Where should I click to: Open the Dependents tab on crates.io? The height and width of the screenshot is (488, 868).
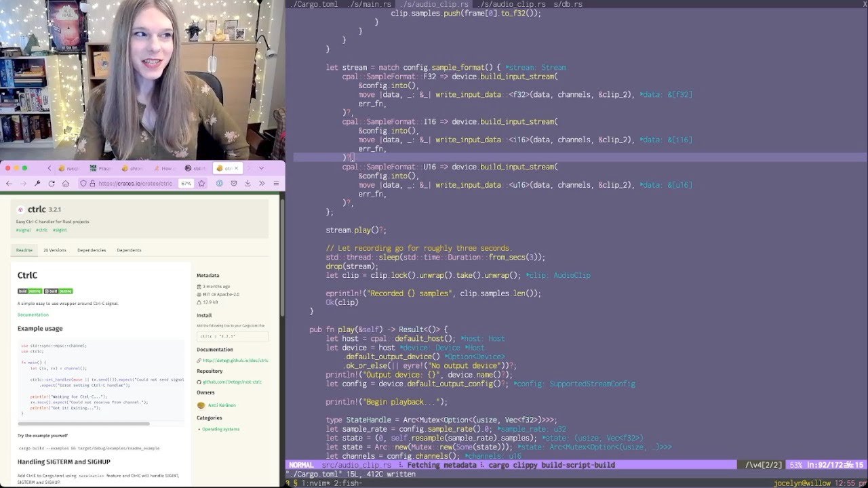pos(129,250)
